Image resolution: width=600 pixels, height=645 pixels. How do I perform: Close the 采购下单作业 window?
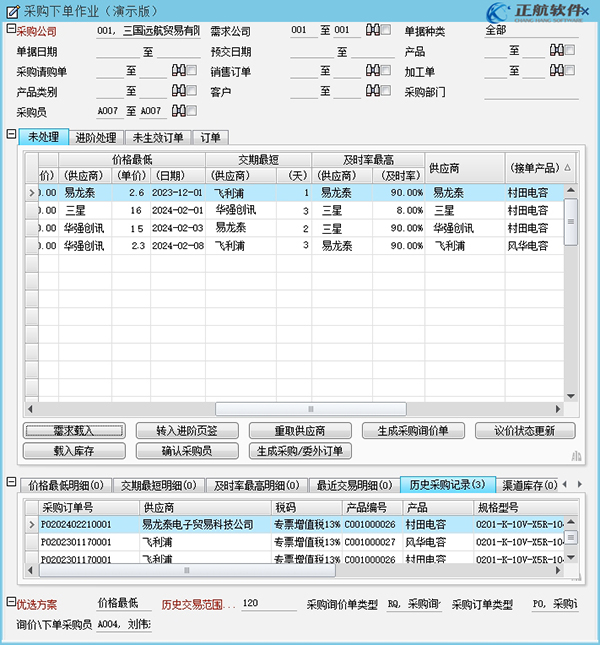click(586, 12)
